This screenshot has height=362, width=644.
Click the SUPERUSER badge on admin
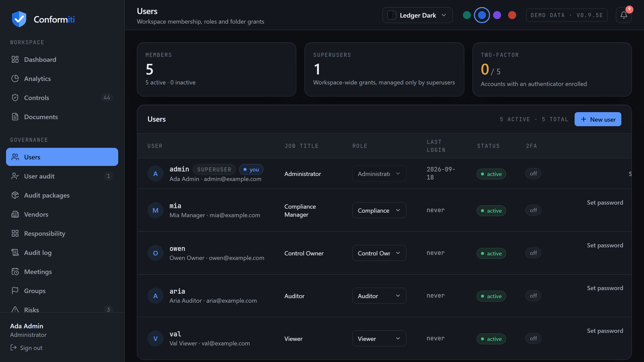click(214, 169)
